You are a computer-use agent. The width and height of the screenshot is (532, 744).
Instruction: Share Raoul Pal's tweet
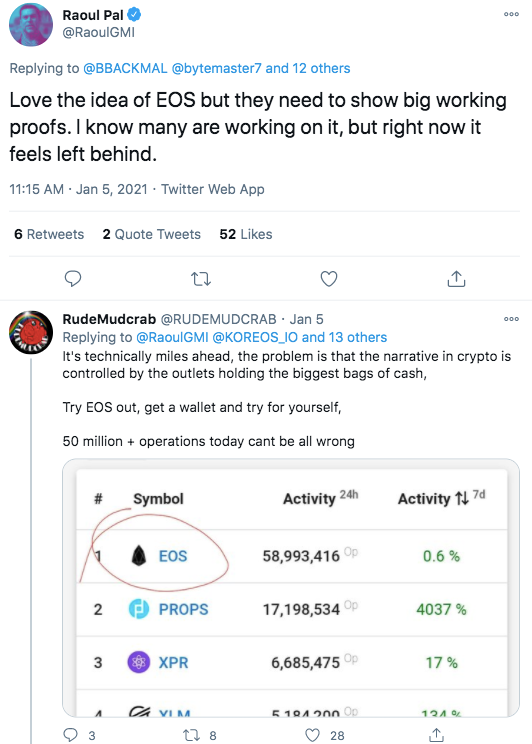[456, 279]
